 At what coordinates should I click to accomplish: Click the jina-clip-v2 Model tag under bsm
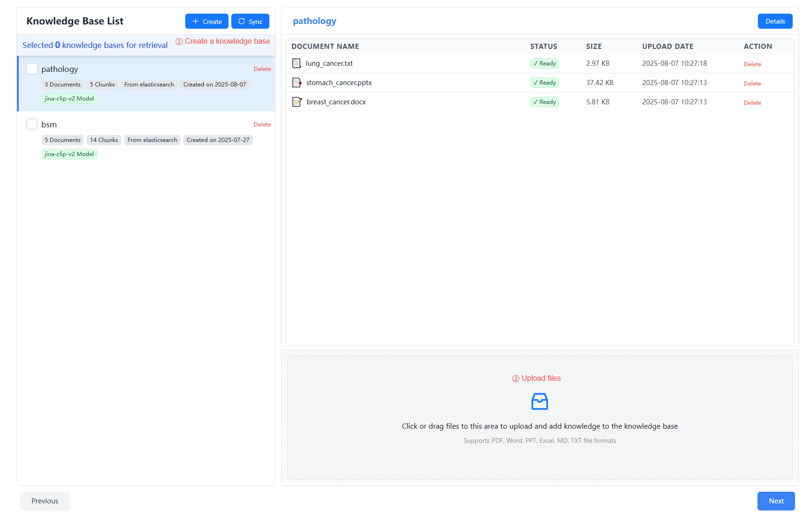[x=69, y=154]
